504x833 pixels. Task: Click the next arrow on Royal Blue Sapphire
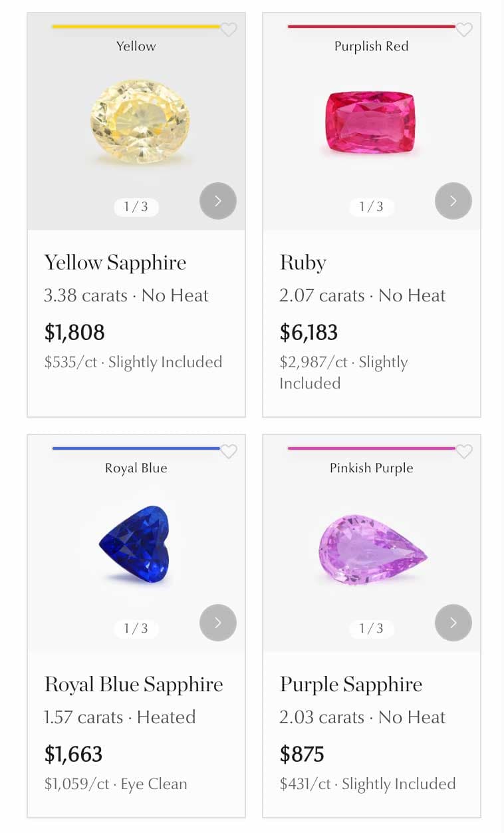(x=218, y=623)
